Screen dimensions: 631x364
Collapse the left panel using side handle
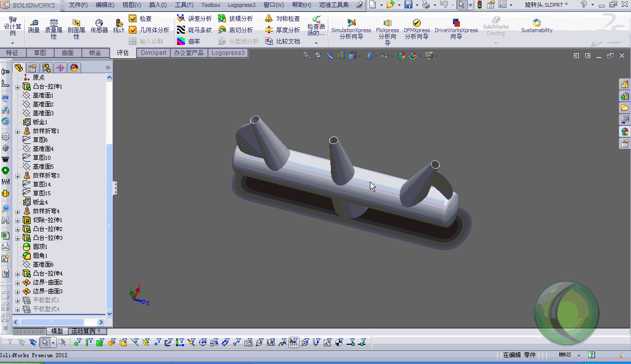[x=115, y=188]
